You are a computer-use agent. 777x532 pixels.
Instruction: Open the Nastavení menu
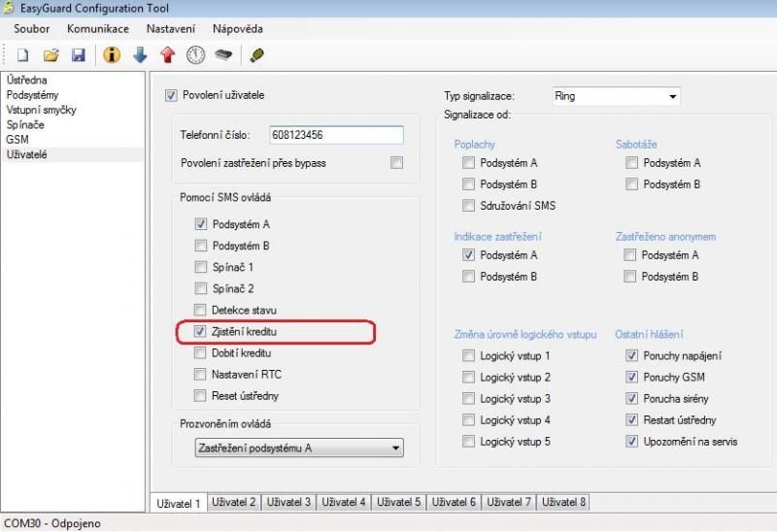click(x=170, y=29)
